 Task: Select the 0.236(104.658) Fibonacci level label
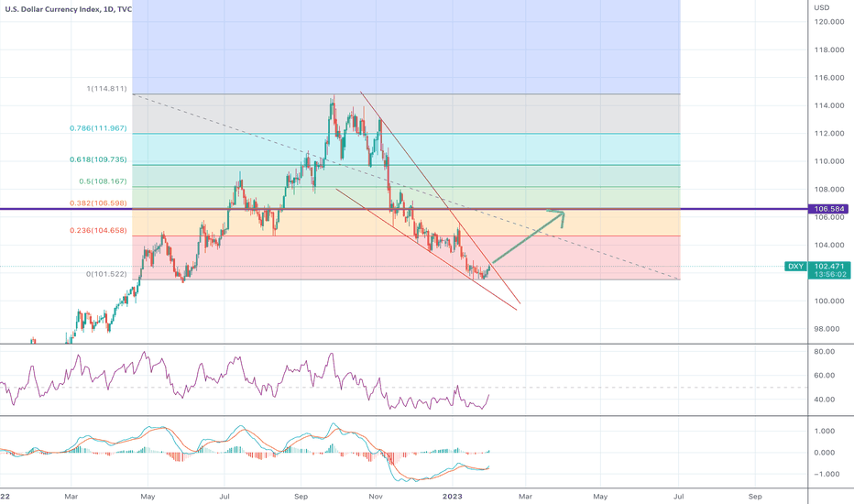[x=98, y=231]
